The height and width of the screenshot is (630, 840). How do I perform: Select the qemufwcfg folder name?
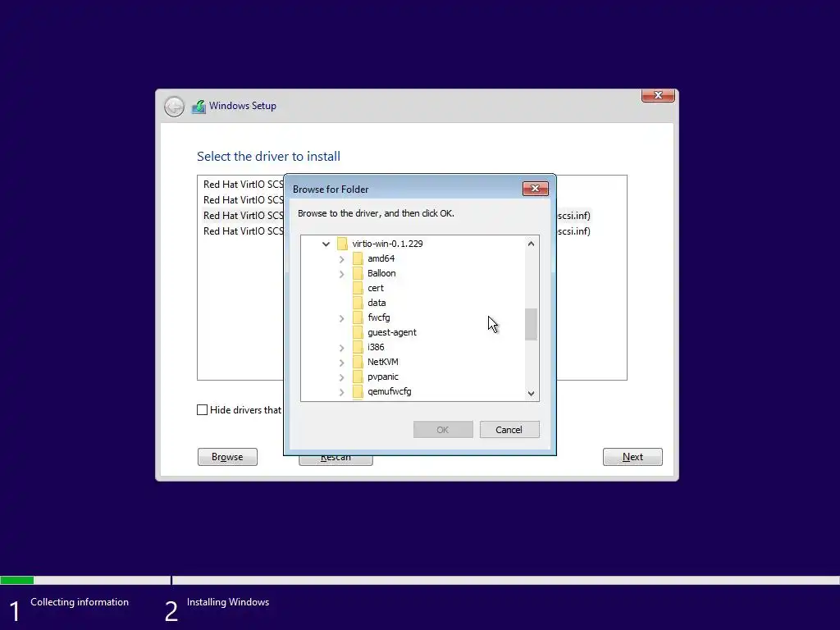tap(390, 391)
